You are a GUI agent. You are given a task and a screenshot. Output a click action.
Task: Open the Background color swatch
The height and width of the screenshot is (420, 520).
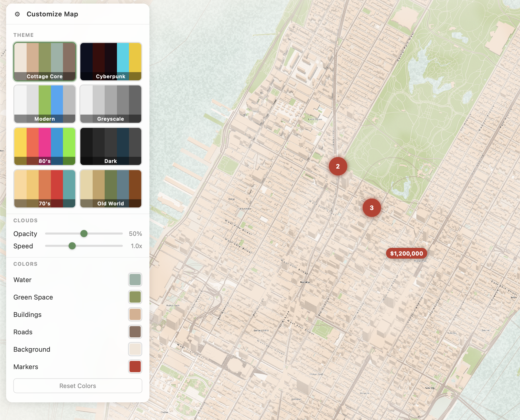point(135,349)
